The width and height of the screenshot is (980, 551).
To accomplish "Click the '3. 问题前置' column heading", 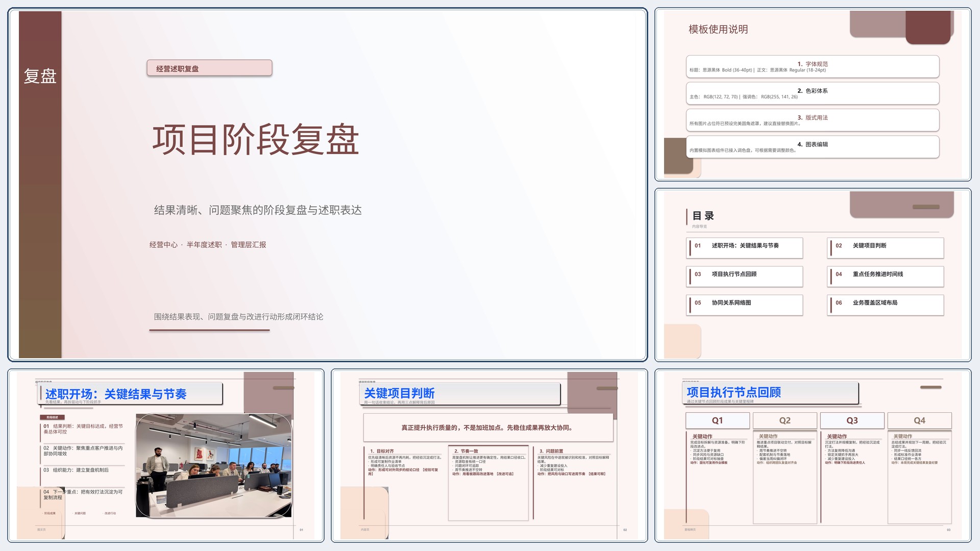I will point(551,451).
